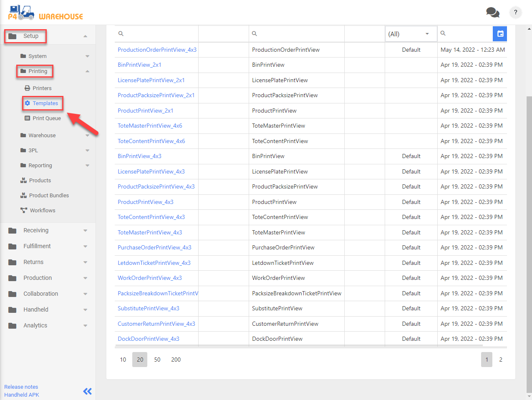The height and width of the screenshot is (400, 532).
Task: Expand the Receiving folder
Action: pos(36,231)
